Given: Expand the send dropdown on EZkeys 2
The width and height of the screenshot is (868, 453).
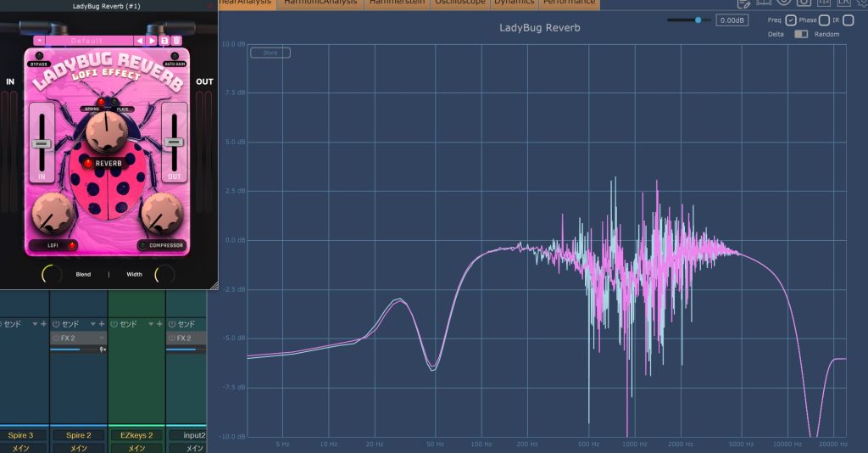Looking at the screenshot, I should [151, 324].
